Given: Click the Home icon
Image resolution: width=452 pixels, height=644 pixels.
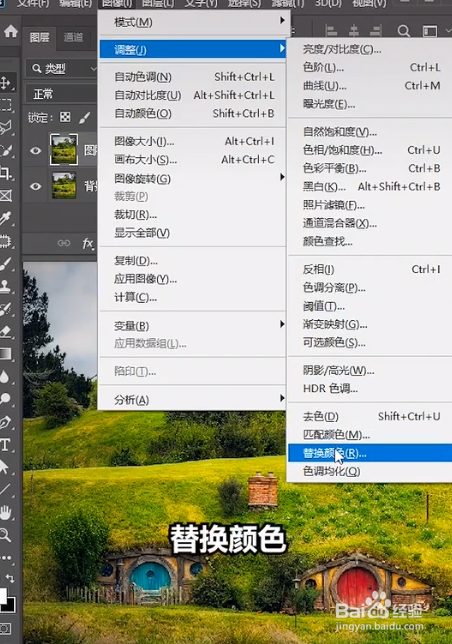Looking at the screenshot, I should pos(11,31).
